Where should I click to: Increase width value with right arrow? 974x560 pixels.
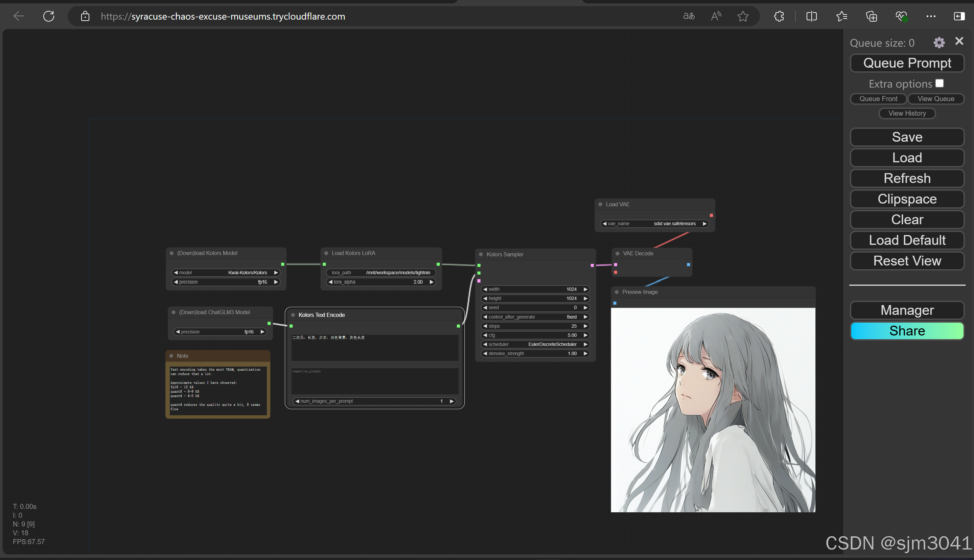[x=585, y=289]
